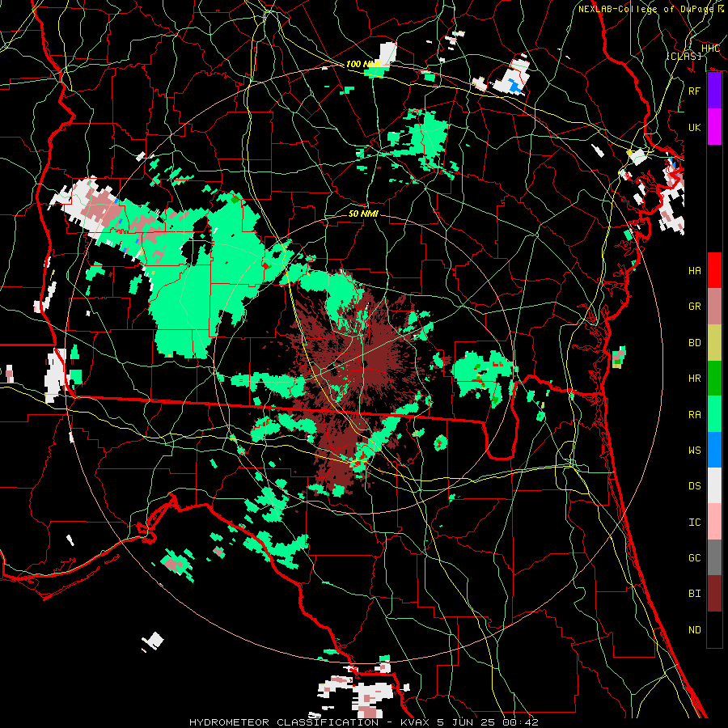Select the light pink IC legend swatch
Image resolution: width=728 pixels, height=728 pixels.
point(714,522)
